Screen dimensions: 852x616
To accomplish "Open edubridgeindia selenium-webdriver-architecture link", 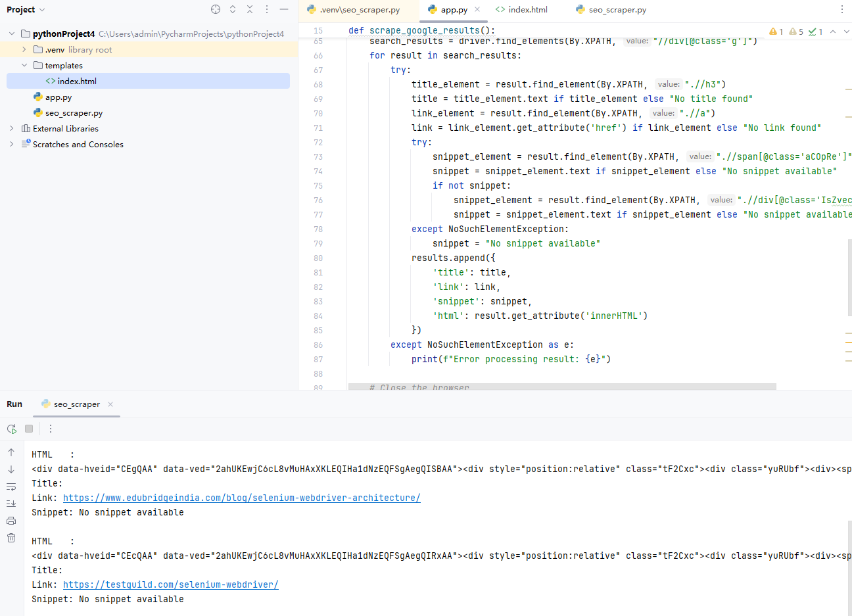I will 242,498.
